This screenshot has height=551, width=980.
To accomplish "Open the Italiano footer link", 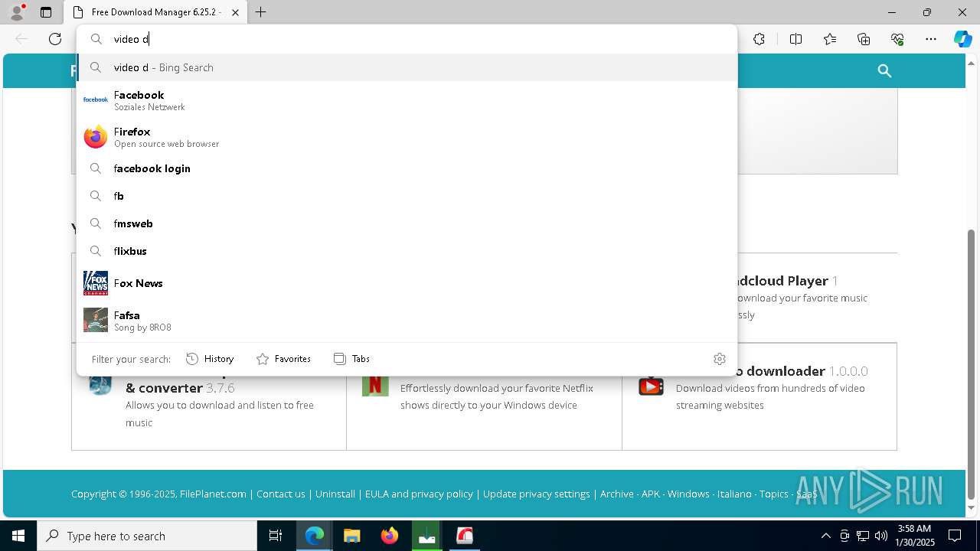I will click(x=734, y=494).
